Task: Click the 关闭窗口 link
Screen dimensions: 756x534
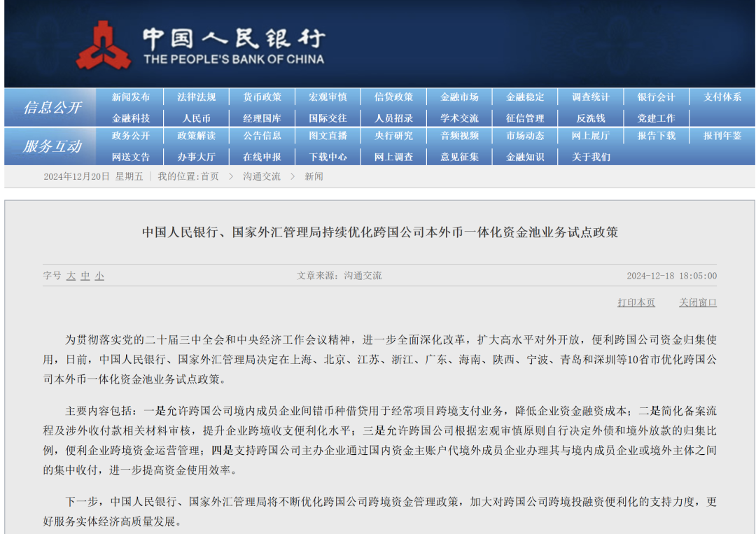Action: pyautogui.click(x=698, y=302)
